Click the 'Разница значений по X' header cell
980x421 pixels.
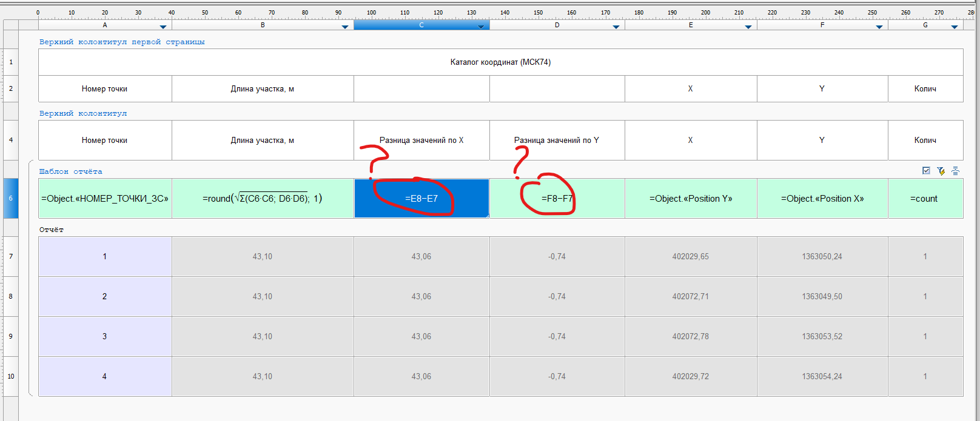pyautogui.click(x=421, y=141)
